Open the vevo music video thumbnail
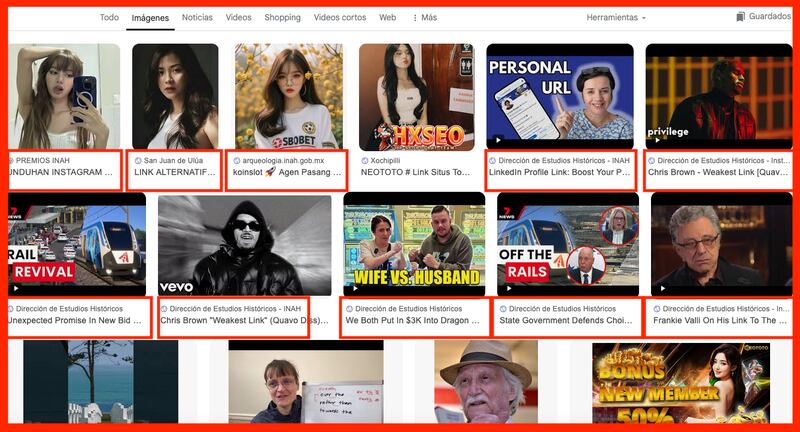The image size is (800, 432). [244, 245]
